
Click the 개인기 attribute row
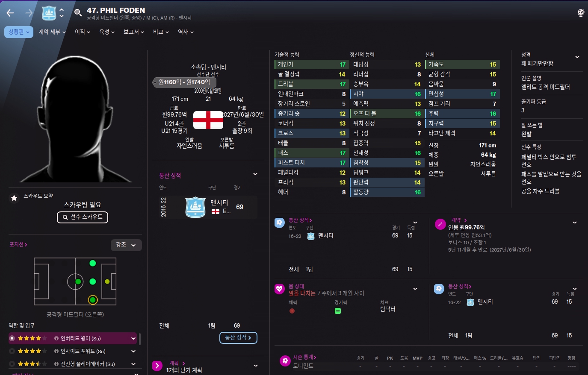click(311, 64)
